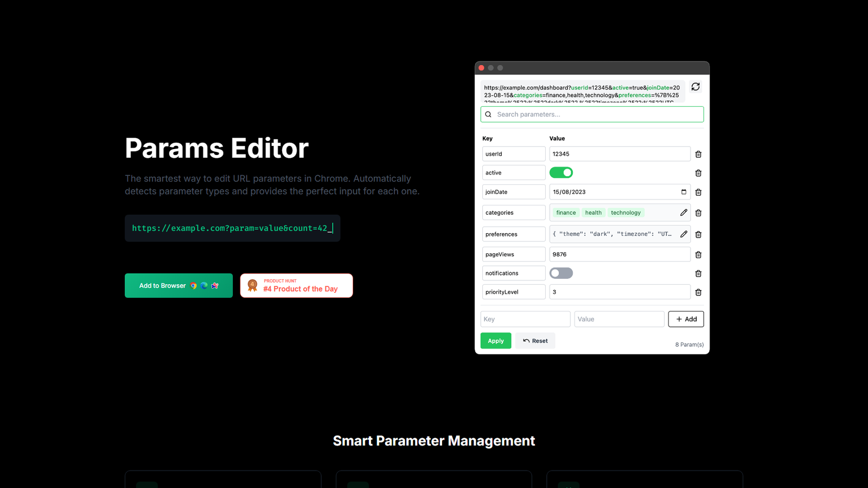This screenshot has height=488, width=868.
Task: Click the Add to Browser button
Action: (x=178, y=285)
